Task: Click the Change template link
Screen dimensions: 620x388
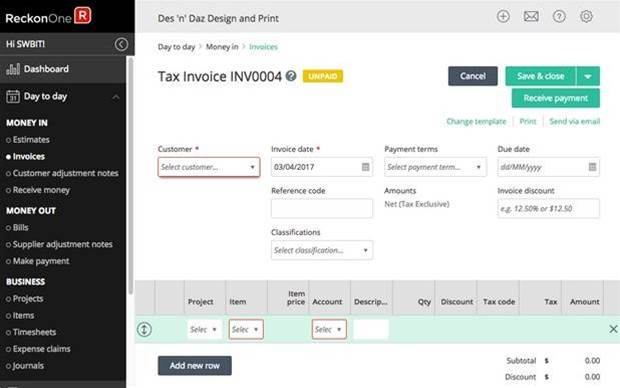Action: coord(476,121)
